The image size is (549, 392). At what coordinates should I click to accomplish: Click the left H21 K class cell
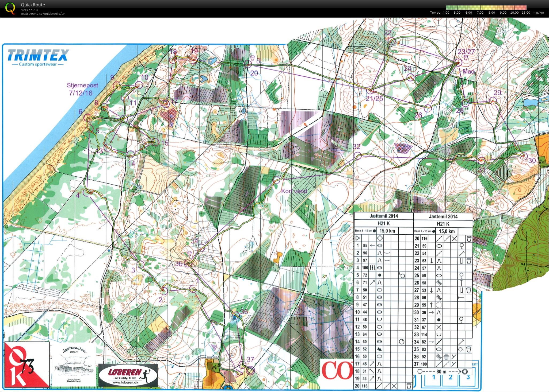coord(384,223)
